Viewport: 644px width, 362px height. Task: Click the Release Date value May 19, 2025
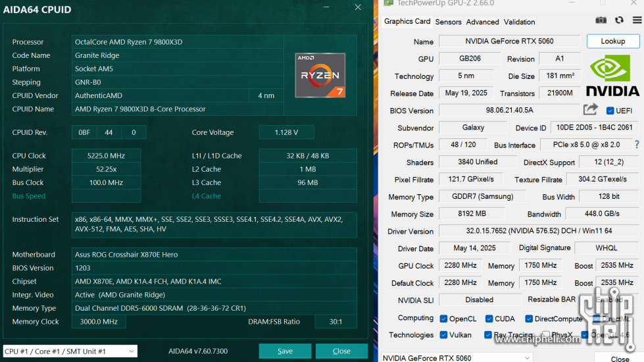[466, 93]
